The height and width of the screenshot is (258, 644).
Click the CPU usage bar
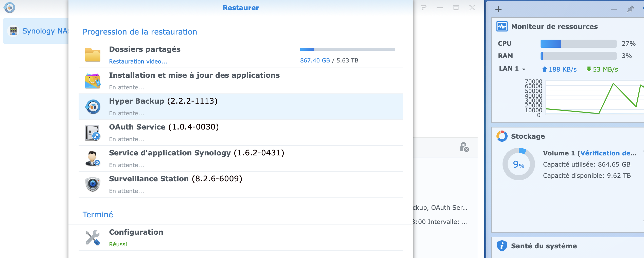[x=578, y=44]
